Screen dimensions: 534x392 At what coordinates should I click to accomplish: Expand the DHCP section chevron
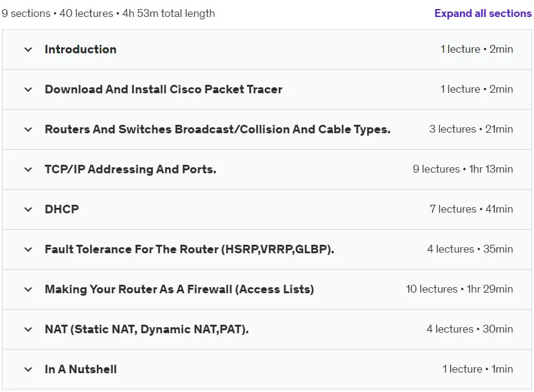(x=28, y=210)
